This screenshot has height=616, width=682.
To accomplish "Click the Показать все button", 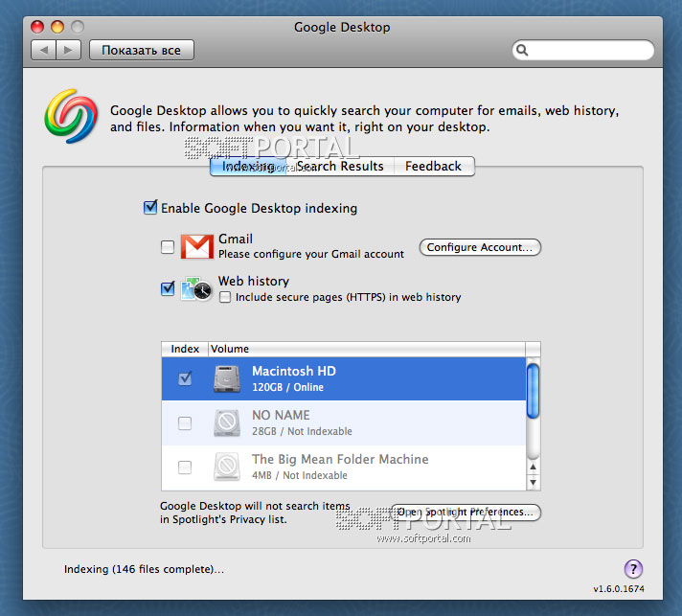I will tap(142, 50).
